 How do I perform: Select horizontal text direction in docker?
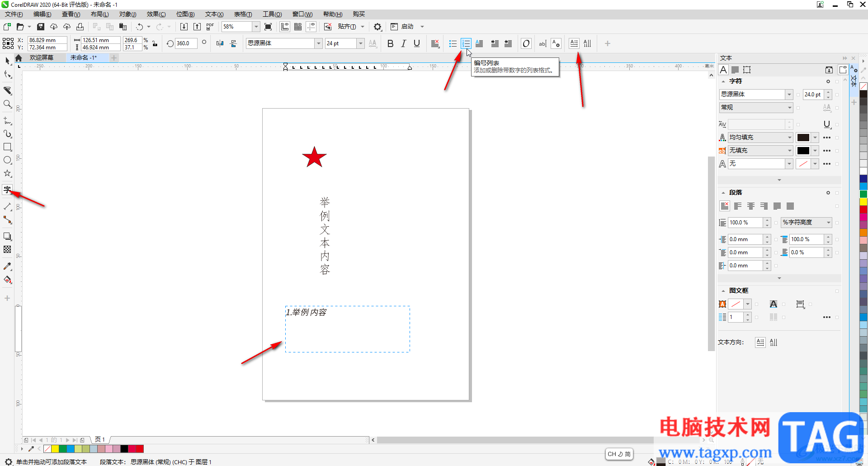760,342
